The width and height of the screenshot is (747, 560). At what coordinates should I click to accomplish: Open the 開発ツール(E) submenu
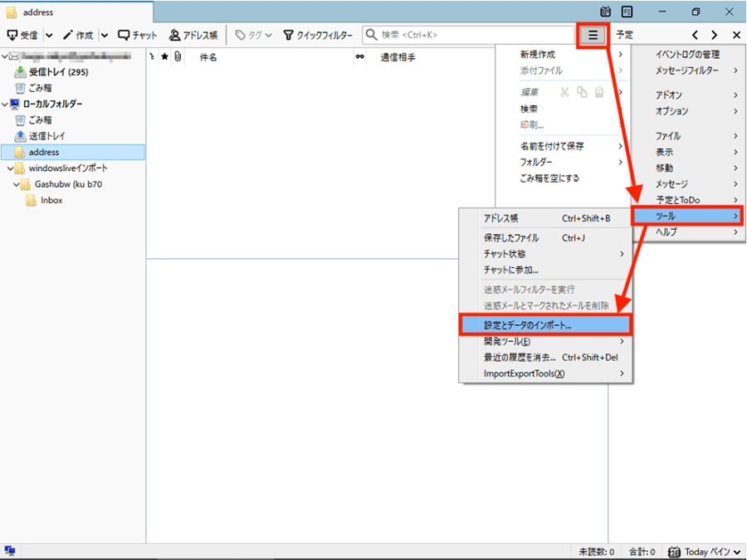545,342
